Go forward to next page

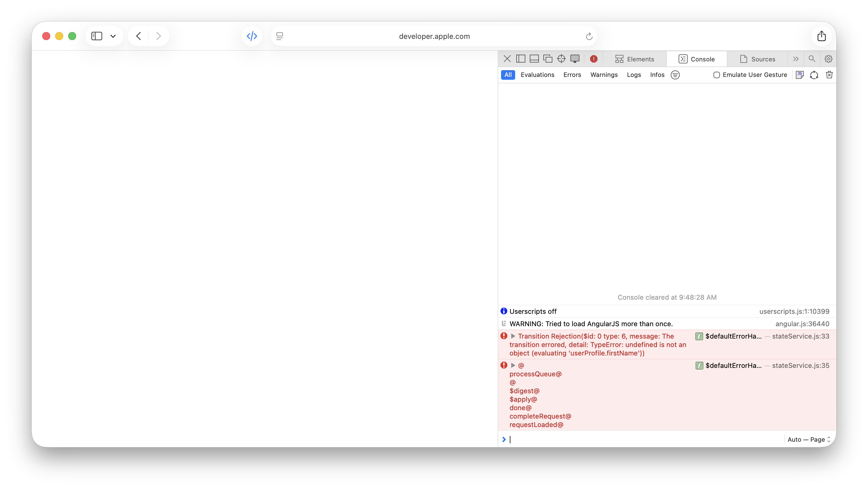click(158, 36)
